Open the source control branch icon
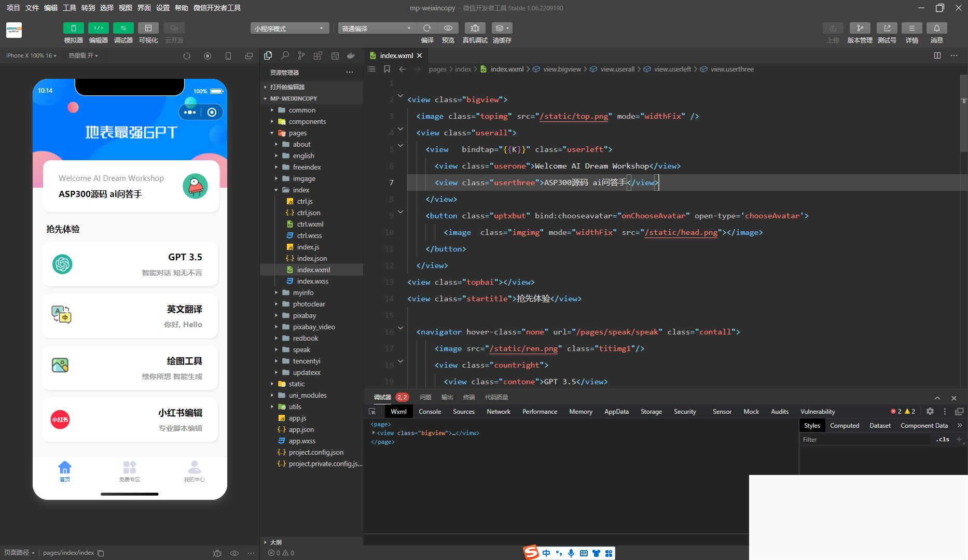The image size is (968, 560). pos(301,55)
